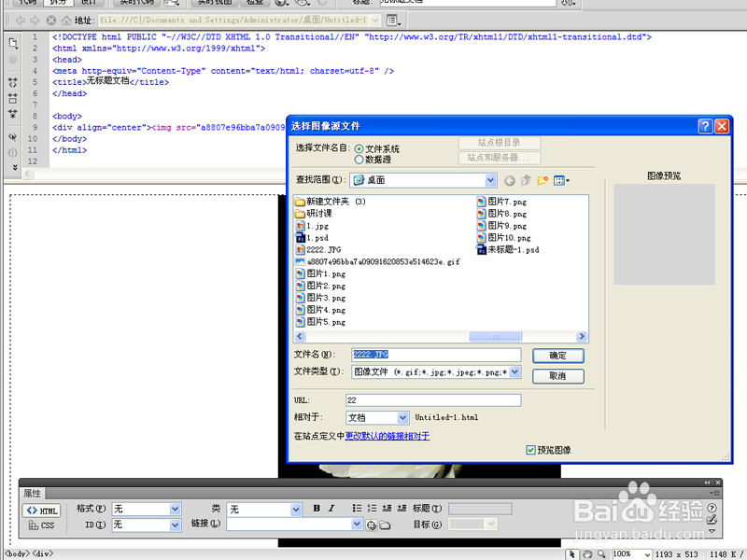Viewport: 747px width, 560px height.
Task: Click the collapse selection icon in the code toolbar
Action: click(x=13, y=99)
